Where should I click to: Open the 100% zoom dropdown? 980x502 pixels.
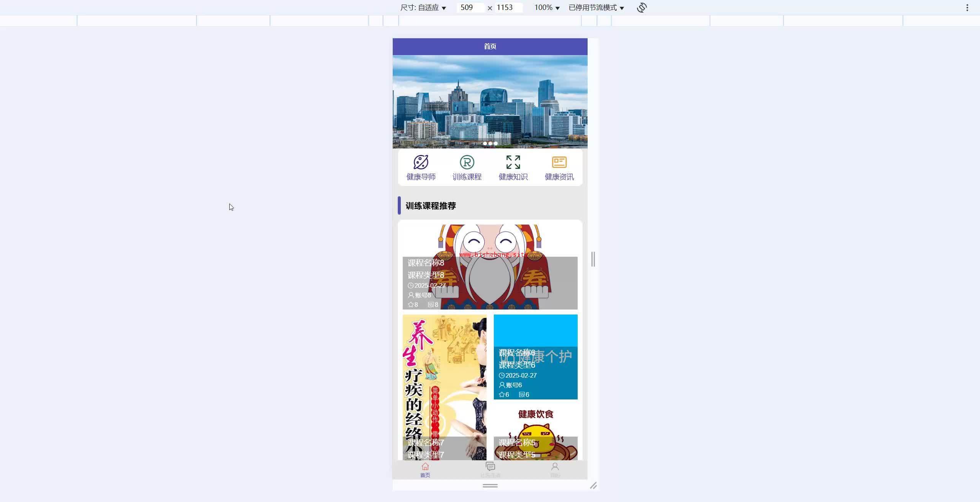tap(547, 8)
